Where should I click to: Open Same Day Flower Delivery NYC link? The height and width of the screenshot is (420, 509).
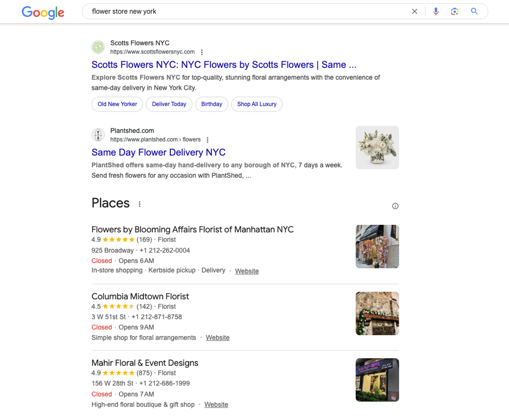[158, 152]
